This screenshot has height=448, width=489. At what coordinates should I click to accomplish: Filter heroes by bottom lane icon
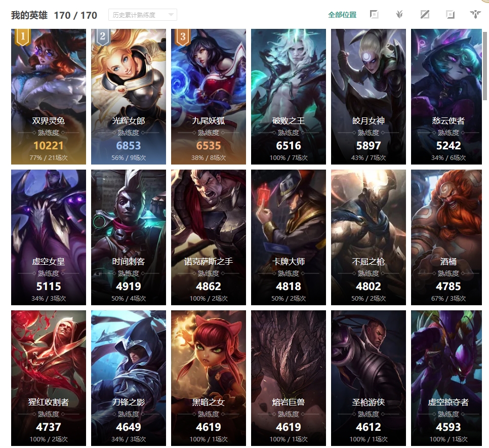pos(450,14)
